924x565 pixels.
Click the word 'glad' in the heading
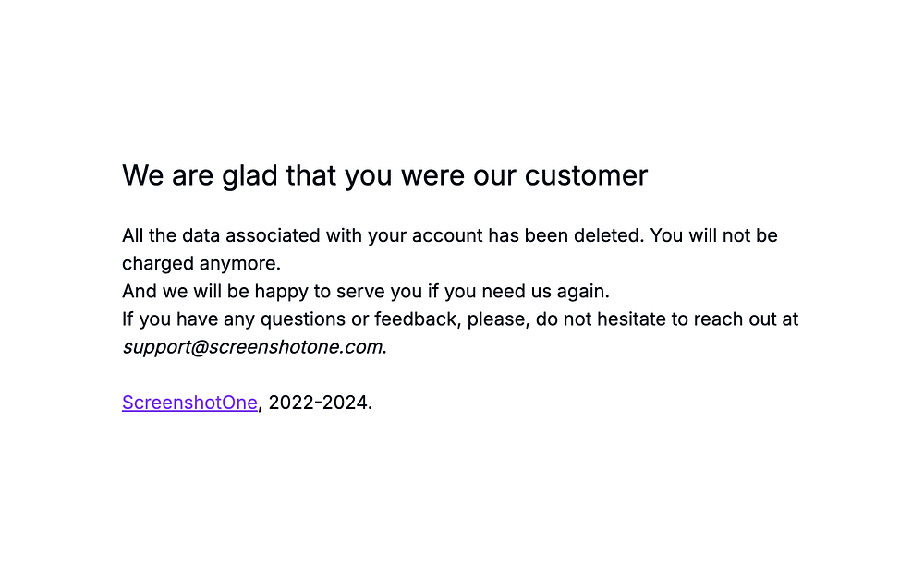point(249,176)
